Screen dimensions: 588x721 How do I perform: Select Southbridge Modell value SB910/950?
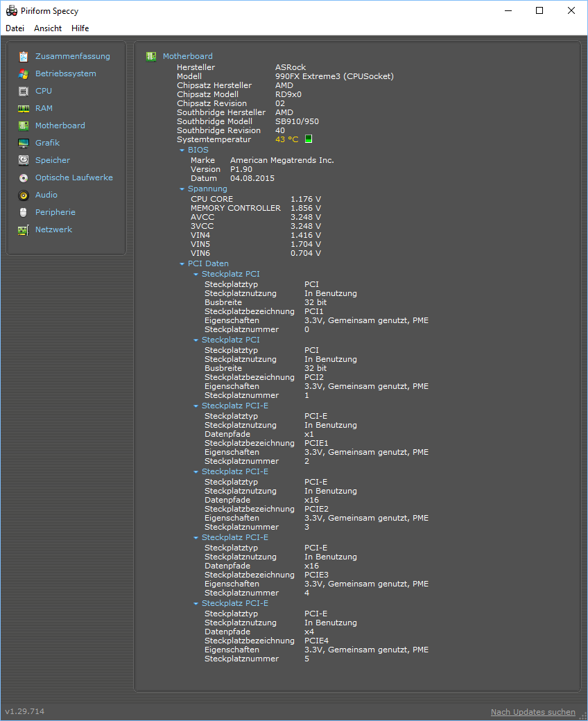coord(297,121)
